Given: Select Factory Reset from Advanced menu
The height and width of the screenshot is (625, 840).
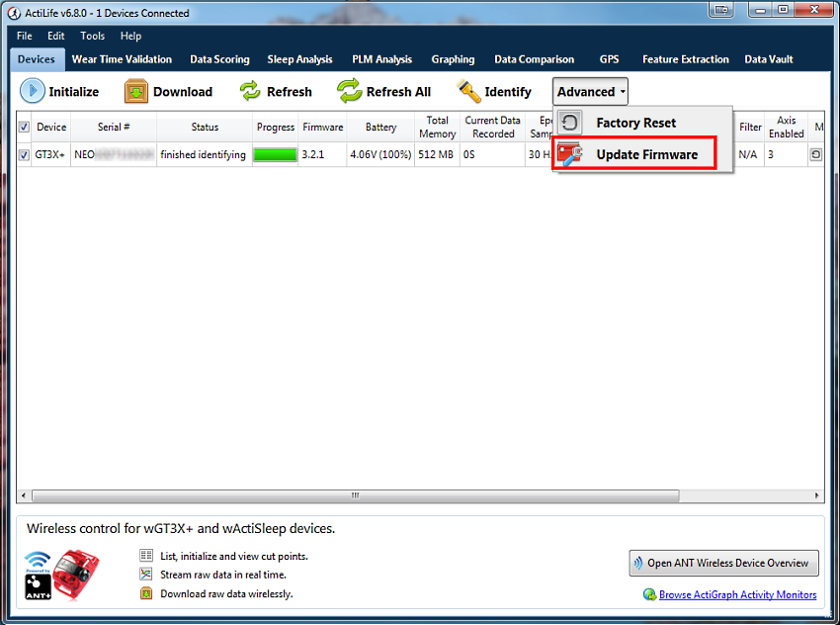Looking at the screenshot, I should click(x=635, y=123).
